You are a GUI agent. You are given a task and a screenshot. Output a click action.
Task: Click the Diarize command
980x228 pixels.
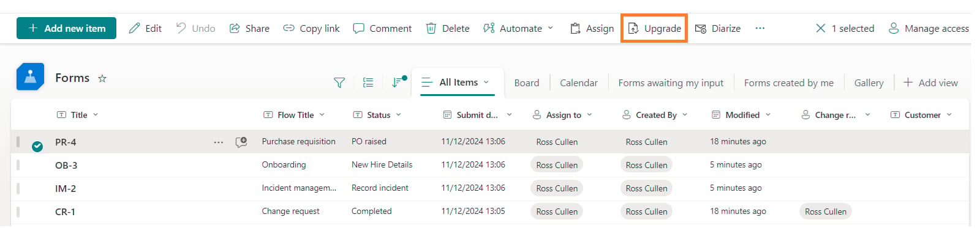718,28
